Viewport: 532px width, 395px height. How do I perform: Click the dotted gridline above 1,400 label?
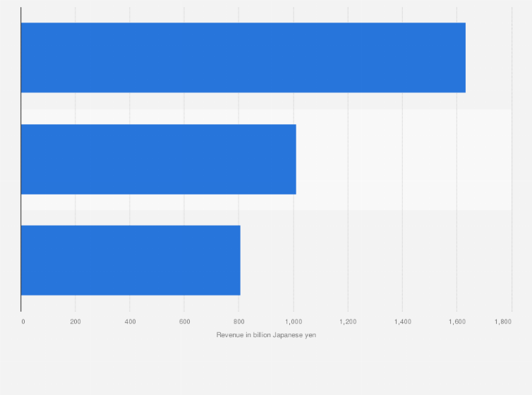[x=403, y=159]
